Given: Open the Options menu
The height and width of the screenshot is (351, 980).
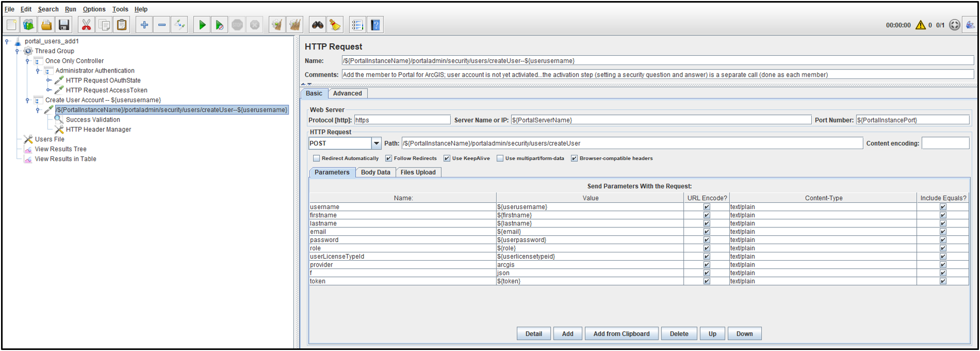Looking at the screenshot, I should [x=94, y=9].
